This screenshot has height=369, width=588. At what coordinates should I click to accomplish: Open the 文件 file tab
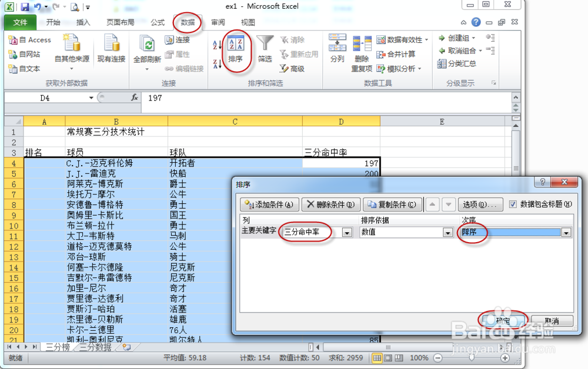click(20, 22)
